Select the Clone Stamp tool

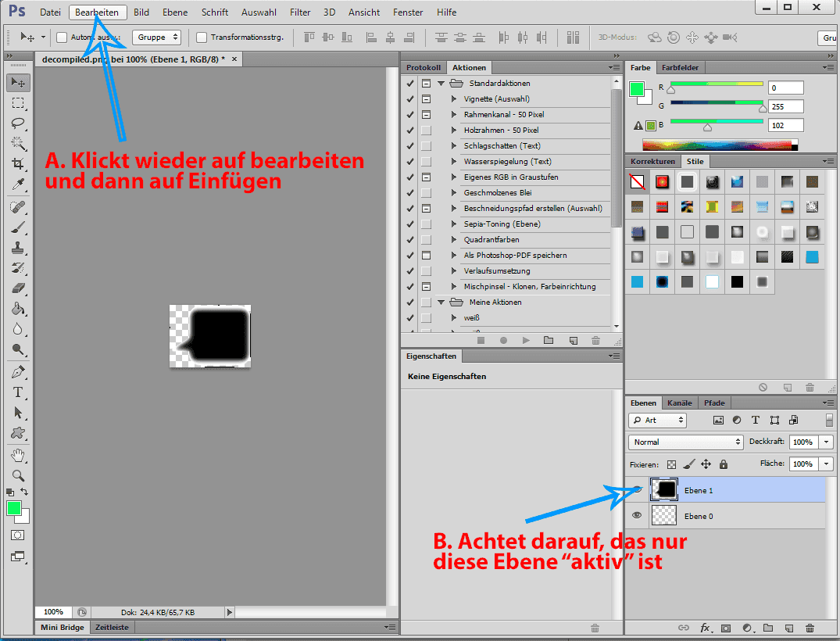tap(18, 248)
